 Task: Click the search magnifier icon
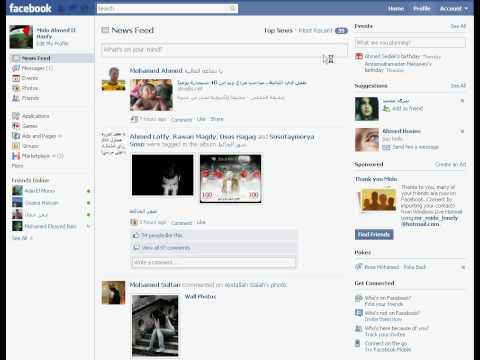tap(232, 8)
